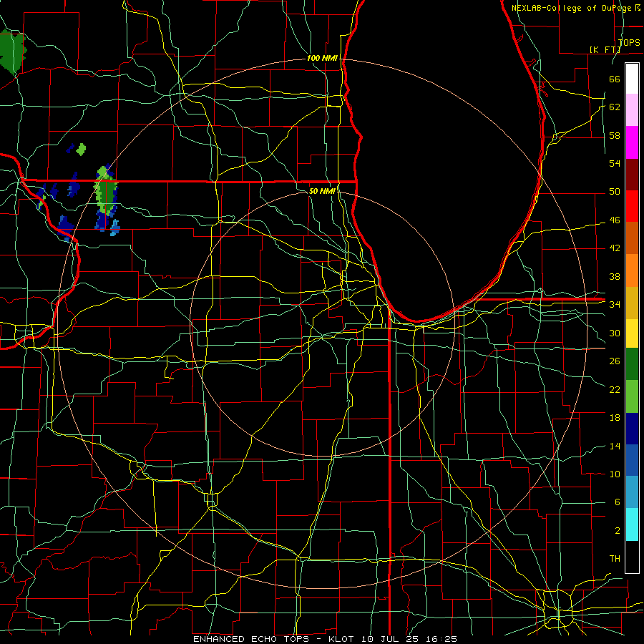Click the 10 legend value
This screenshot has height=644, width=644.
(615, 474)
